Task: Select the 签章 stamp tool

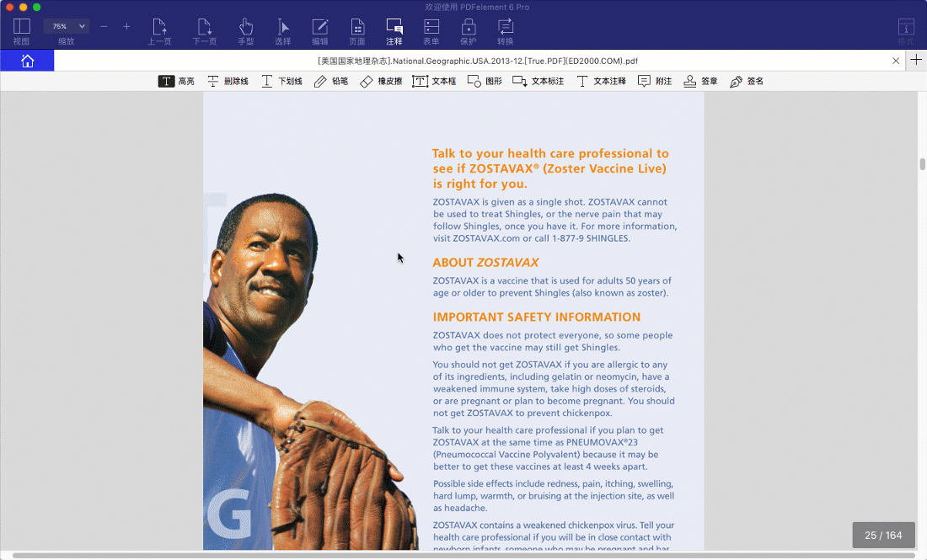Action: pyautogui.click(x=700, y=81)
